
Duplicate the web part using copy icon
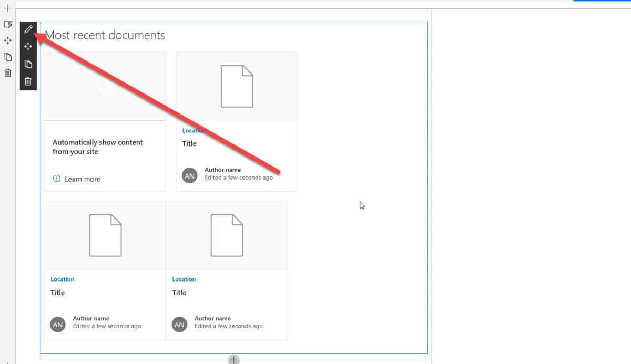pyautogui.click(x=28, y=64)
